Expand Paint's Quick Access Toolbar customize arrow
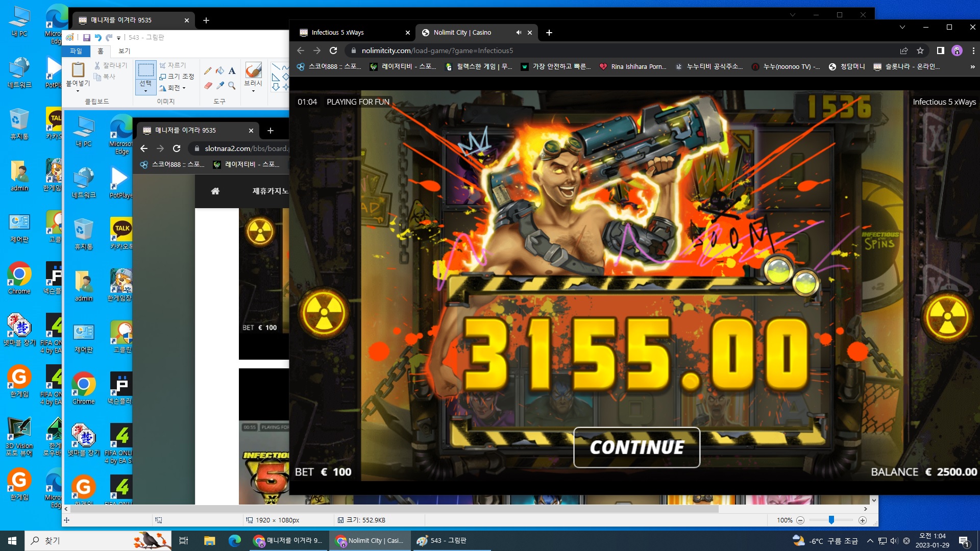 click(118, 38)
